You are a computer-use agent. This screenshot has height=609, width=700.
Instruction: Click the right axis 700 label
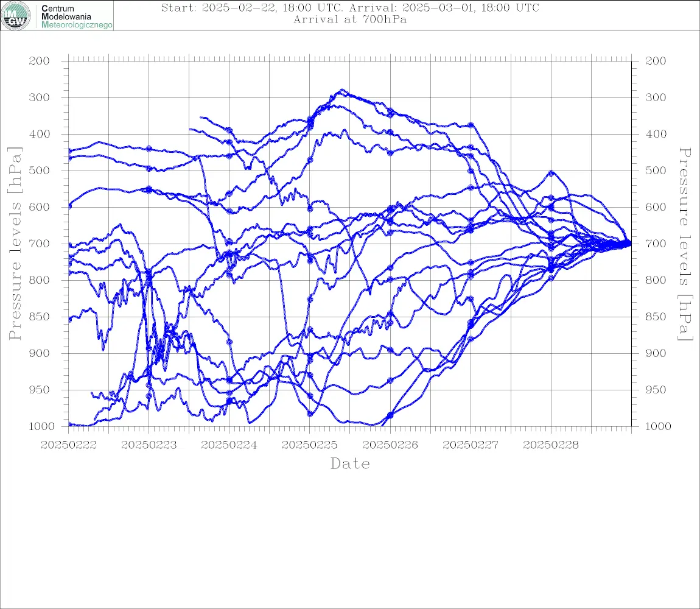tap(656, 244)
